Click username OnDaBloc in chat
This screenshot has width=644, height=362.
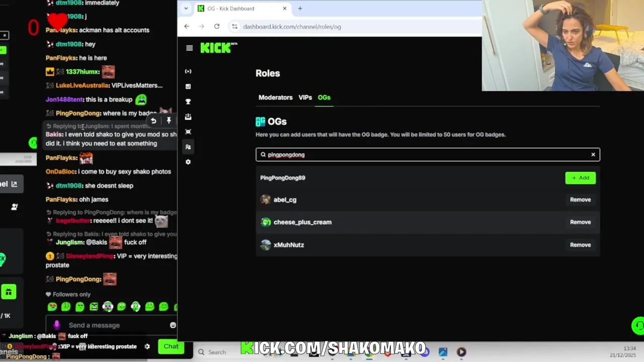pos(61,172)
